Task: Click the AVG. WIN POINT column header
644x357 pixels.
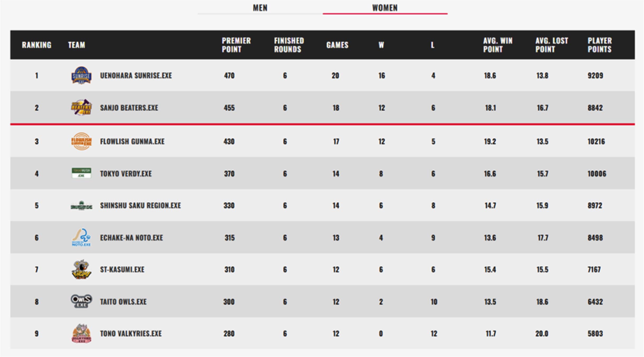Action: pos(498,45)
